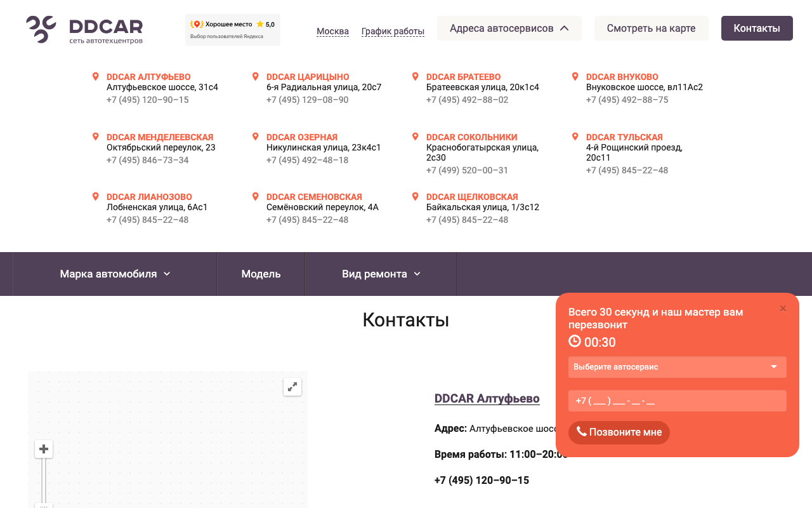This screenshot has width=812, height=508.
Task: Click the pin icon beside DDCAR Внуково
Action: [575, 77]
